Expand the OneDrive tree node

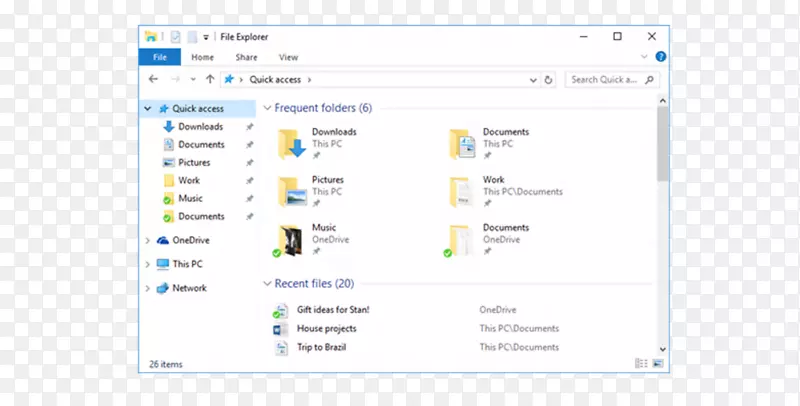147,240
